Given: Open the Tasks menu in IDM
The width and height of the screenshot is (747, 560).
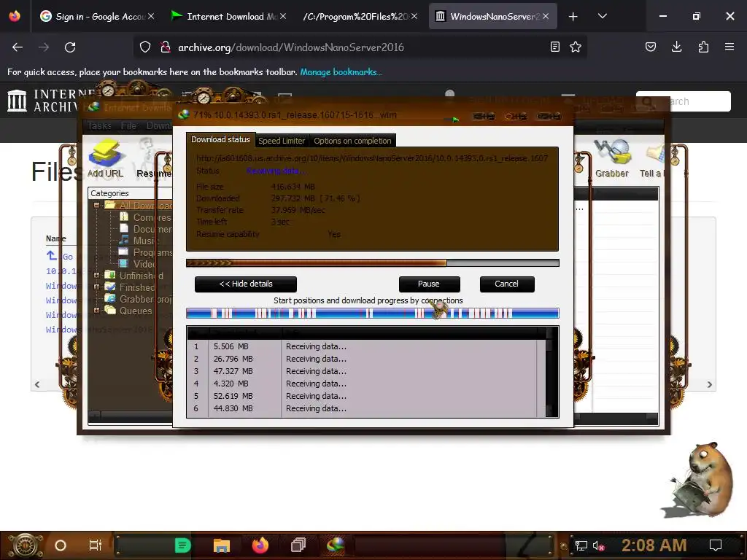Looking at the screenshot, I should (x=99, y=125).
